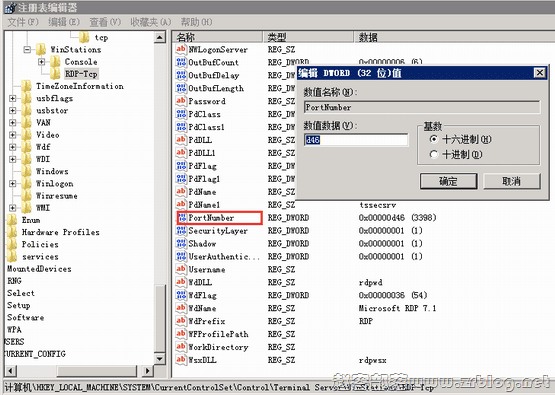The height and width of the screenshot is (395, 555).
Task: Click the UserAuthentic... DWORD icon
Action: (181, 256)
